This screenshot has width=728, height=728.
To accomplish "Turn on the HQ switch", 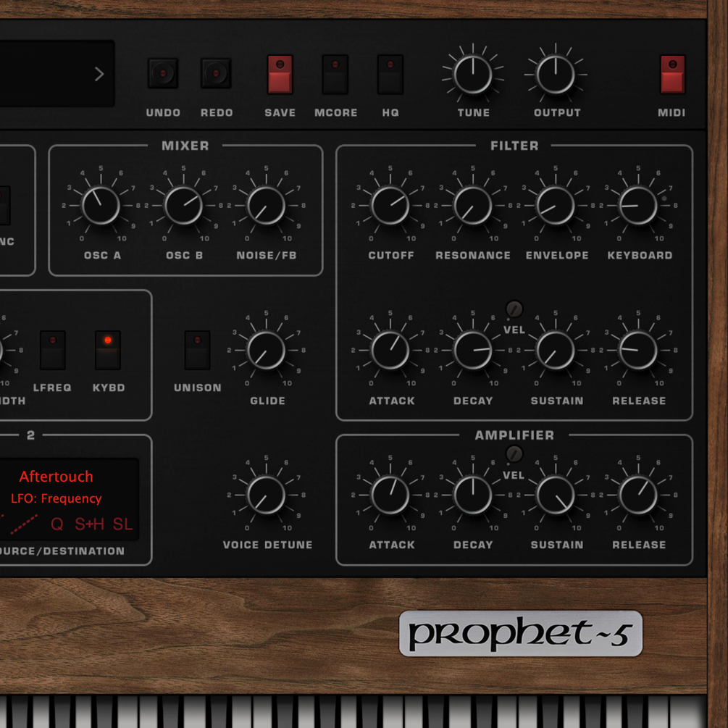I will (390, 75).
